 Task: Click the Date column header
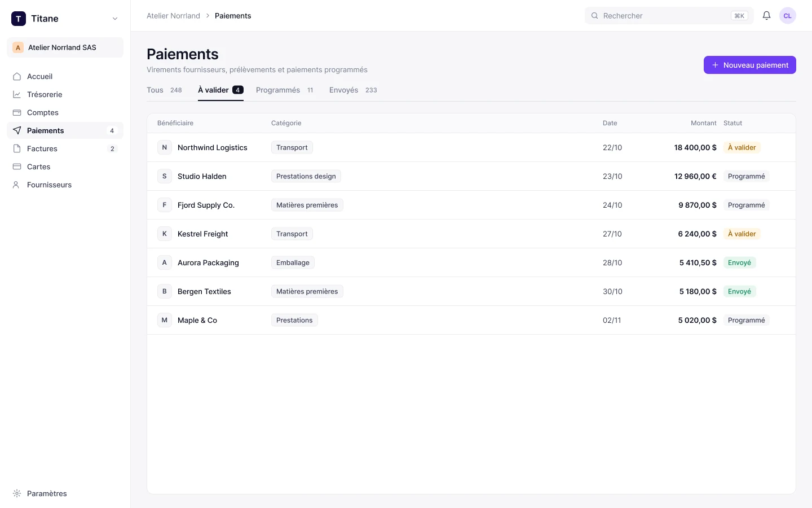pos(610,123)
